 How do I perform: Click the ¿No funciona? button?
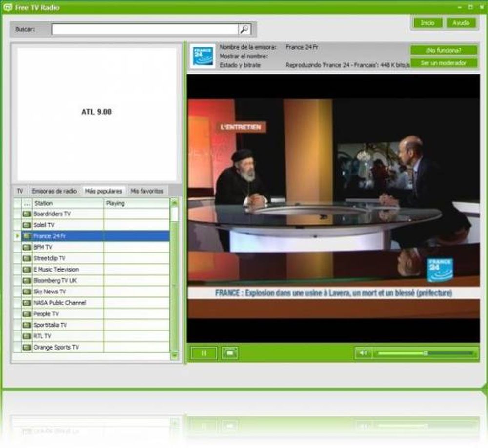point(444,50)
